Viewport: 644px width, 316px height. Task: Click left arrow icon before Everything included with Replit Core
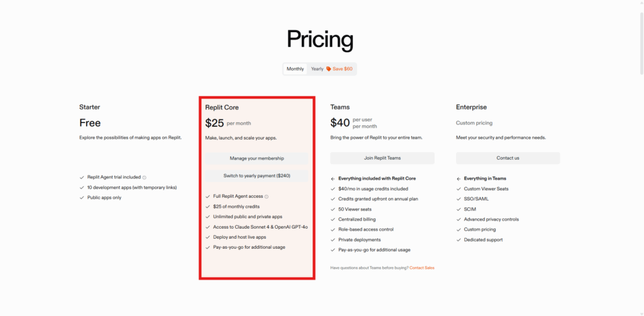point(333,179)
